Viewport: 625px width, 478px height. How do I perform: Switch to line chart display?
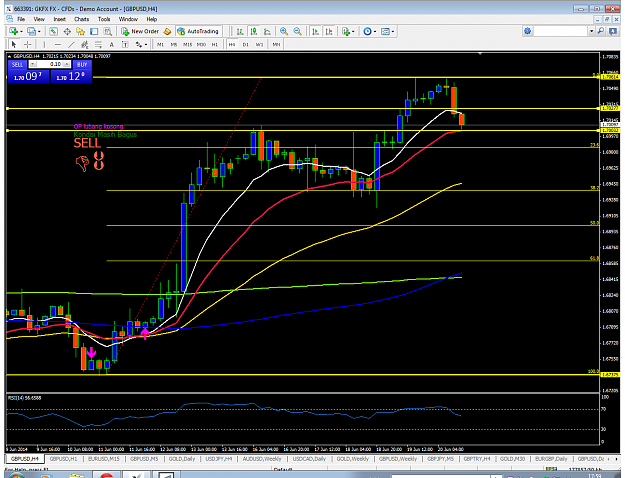[267, 31]
